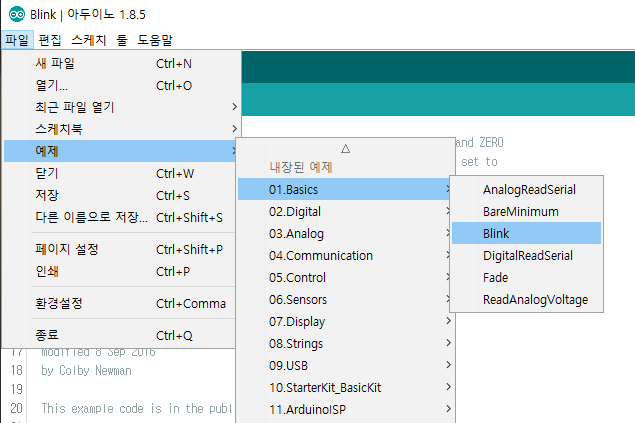Click line number 20 in gutter
Image resolution: width=635 pixels, height=423 pixels.
click(x=17, y=408)
